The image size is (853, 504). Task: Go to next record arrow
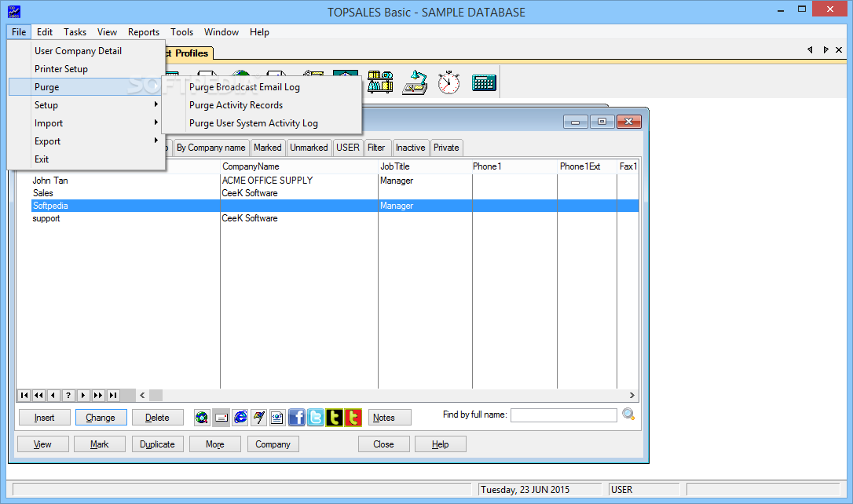(83, 395)
